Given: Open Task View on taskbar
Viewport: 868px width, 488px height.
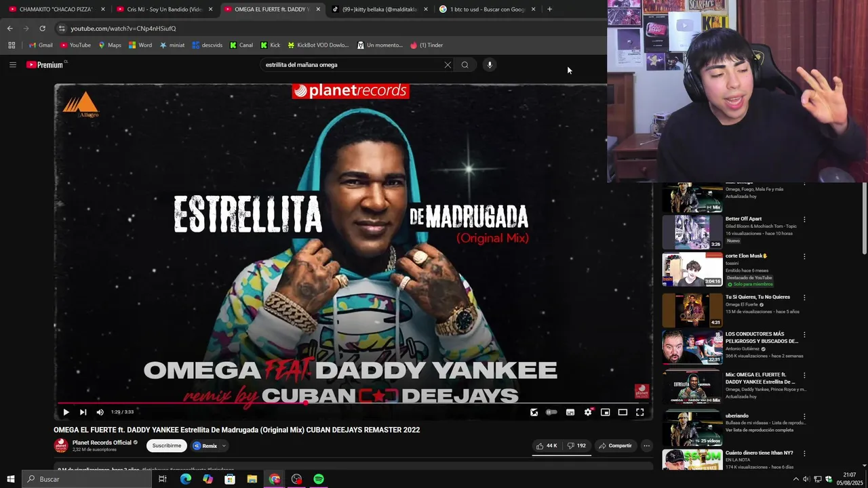Looking at the screenshot, I should [163, 479].
